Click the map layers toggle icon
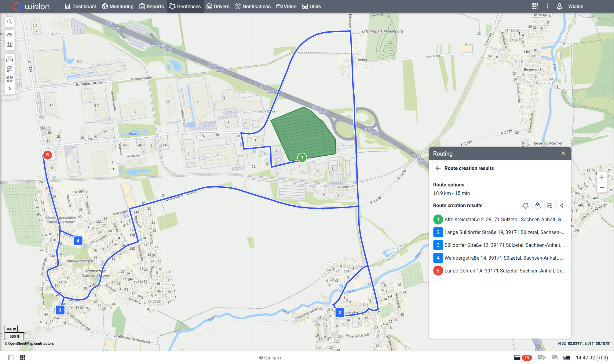Screen dimensions: 614x364 click(9, 45)
